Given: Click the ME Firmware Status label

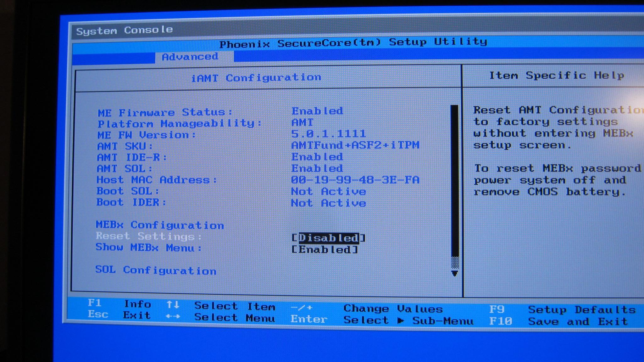Looking at the screenshot, I should (165, 112).
